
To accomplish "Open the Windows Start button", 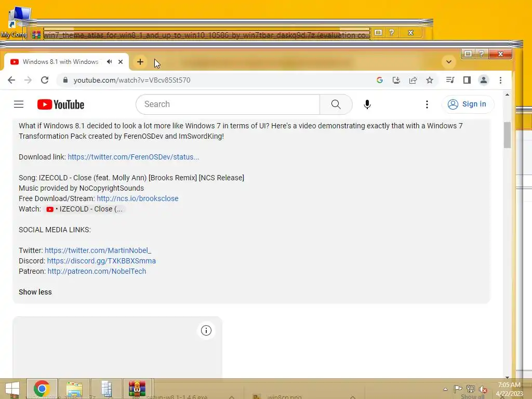I will coord(12,389).
